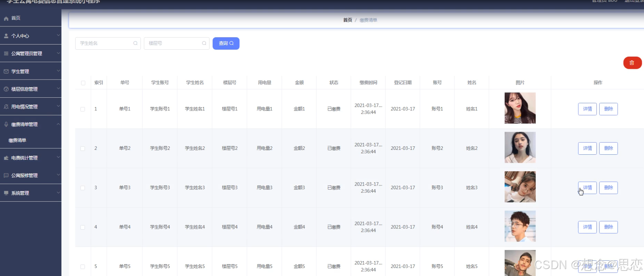644x276 pixels.
Task: Click the list icon beside 公寓管理员管理
Action: click(x=6, y=54)
